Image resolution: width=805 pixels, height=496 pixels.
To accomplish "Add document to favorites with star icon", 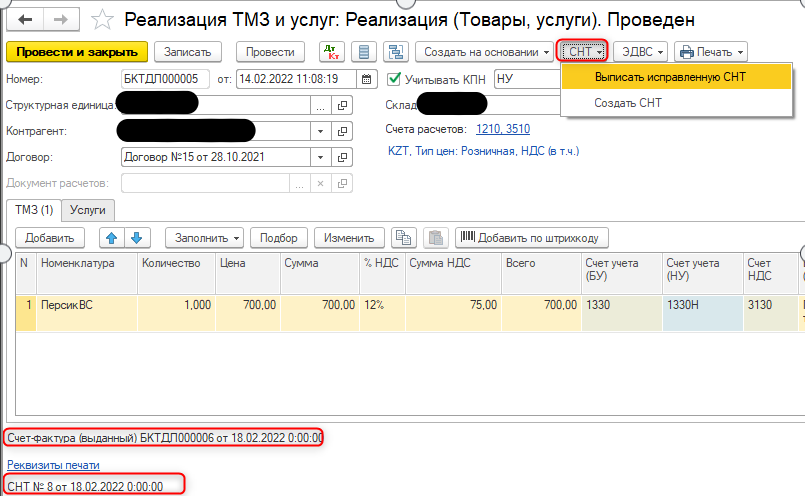I will pyautogui.click(x=102, y=20).
